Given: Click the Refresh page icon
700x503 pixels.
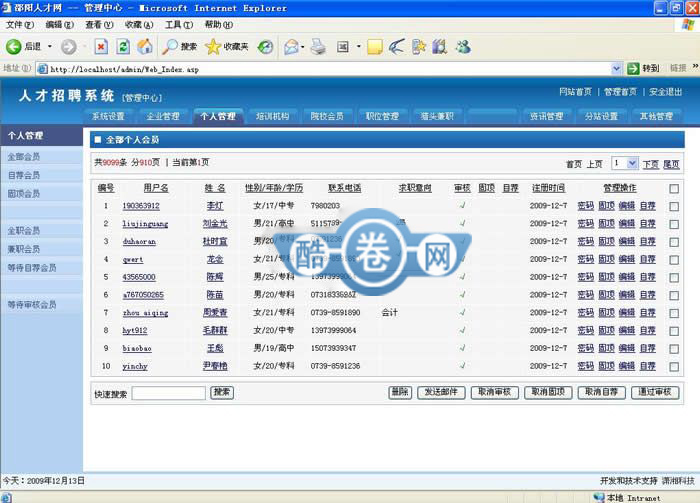Looking at the screenshot, I should (x=123, y=46).
